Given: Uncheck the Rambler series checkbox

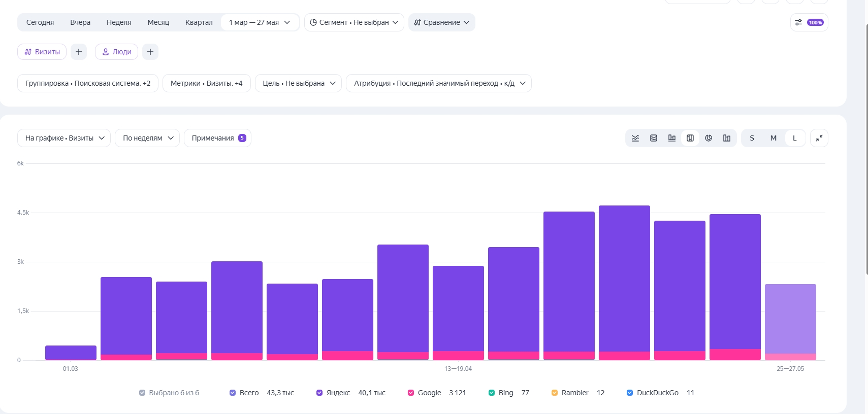Looking at the screenshot, I should (555, 393).
